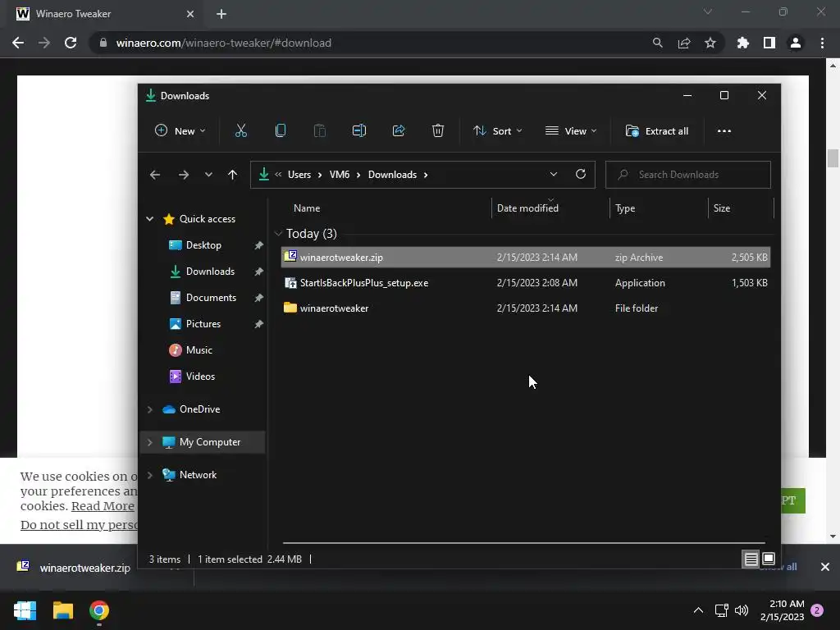The height and width of the screenshot is (630, 840).
Task: Expand the My Computer tree node
Action: click(x=150, y=442)
